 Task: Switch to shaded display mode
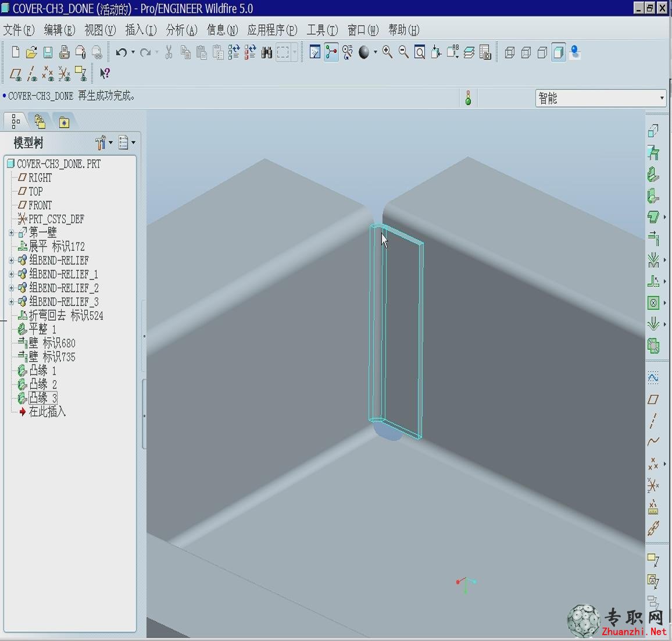559,52
